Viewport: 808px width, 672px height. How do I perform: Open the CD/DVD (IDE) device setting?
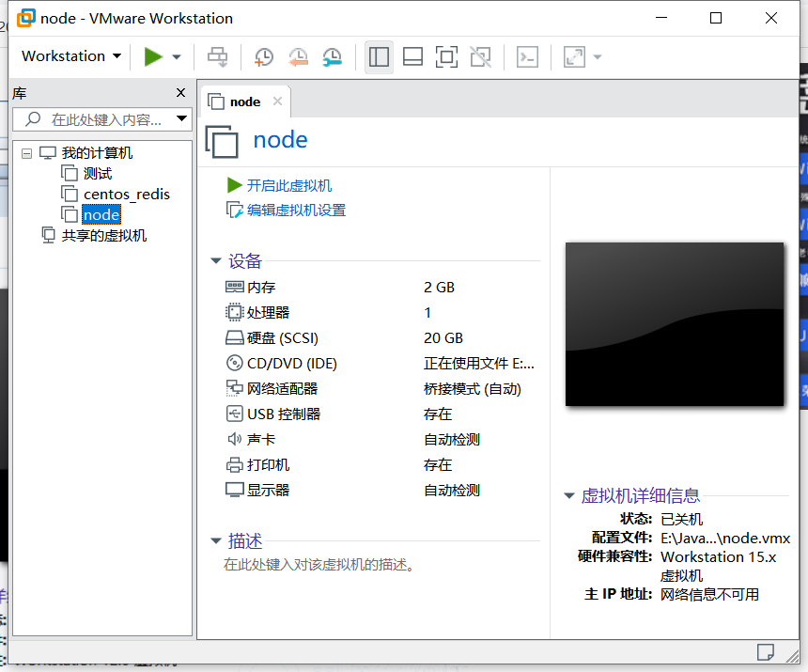pyautogui.click(x=291, y=364)
